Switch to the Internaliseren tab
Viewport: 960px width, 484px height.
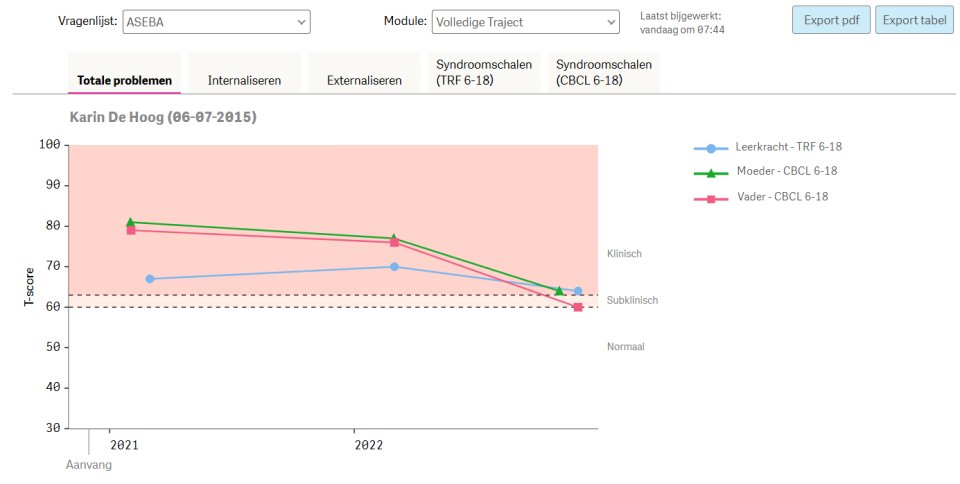[x=244, y=80]
